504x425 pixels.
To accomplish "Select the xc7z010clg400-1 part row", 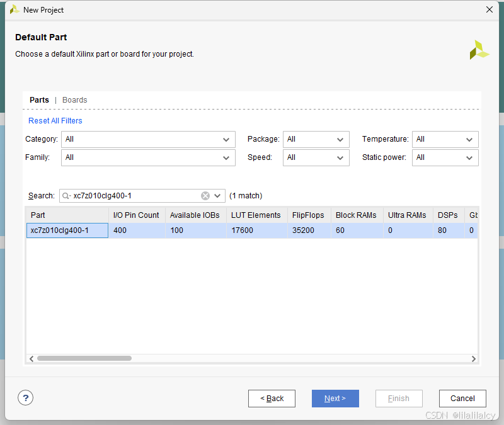I will [x=252, y=230].
